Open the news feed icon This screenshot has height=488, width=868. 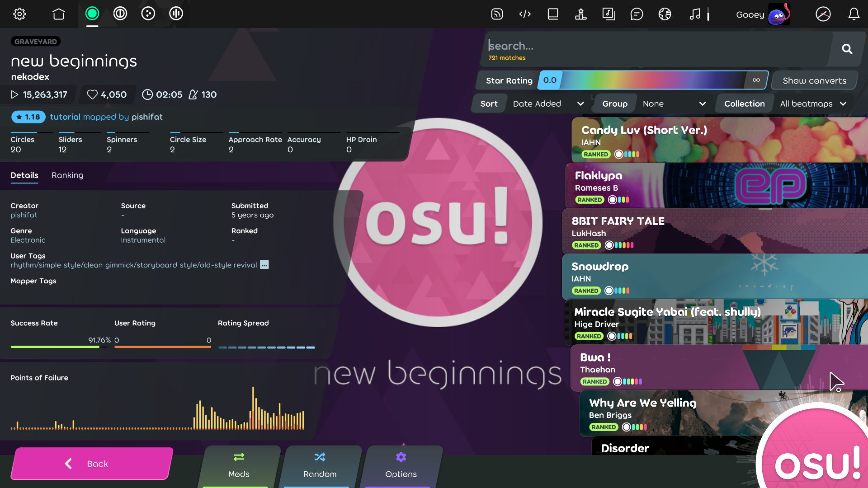(497, 14)
